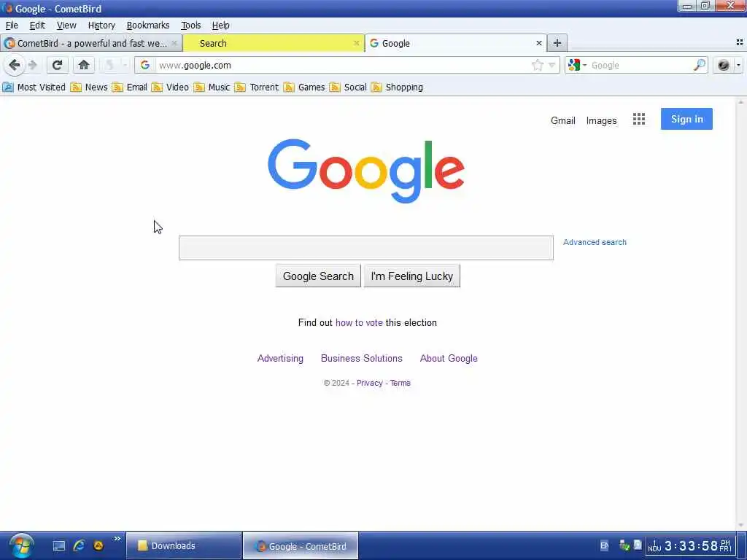Image resolution: width=747 pixels, height=560 pixels.
Task: Open the Shopping feed bookmark
Action: [x=397, y=87]
